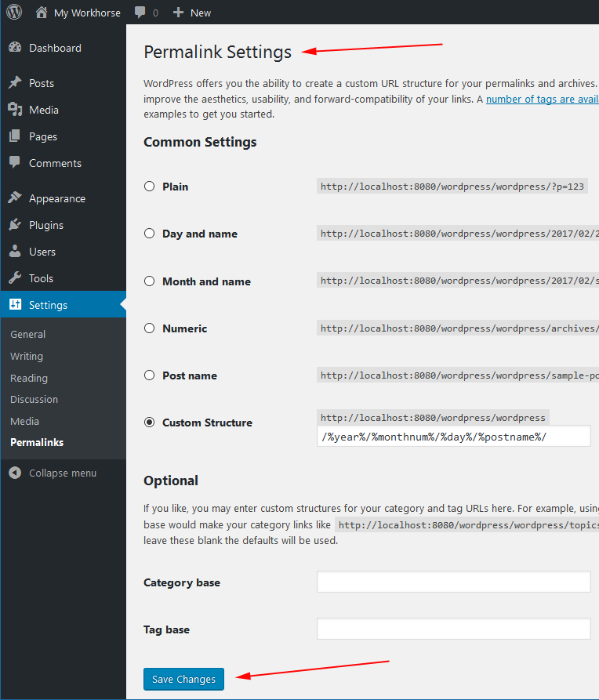The image size is (599, 700).
Task: Open the Settings menu label
Action: pos(49,306)
